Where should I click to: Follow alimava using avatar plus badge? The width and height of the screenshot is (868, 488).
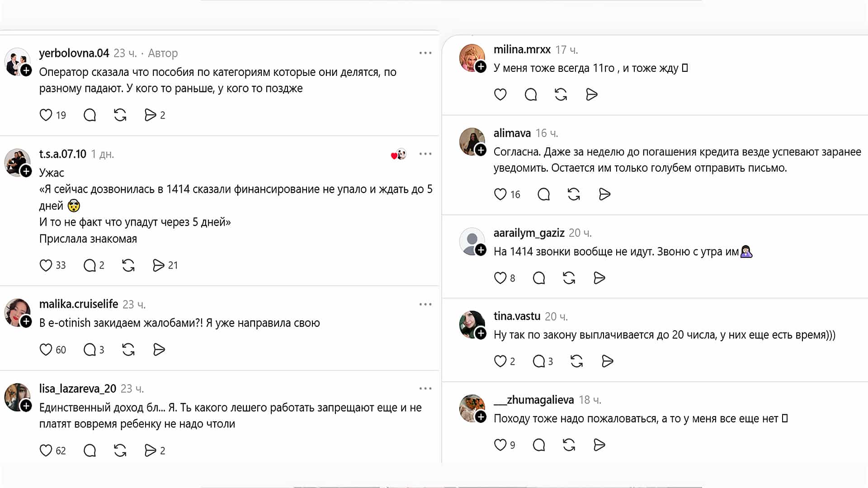(x=481, y=150)
